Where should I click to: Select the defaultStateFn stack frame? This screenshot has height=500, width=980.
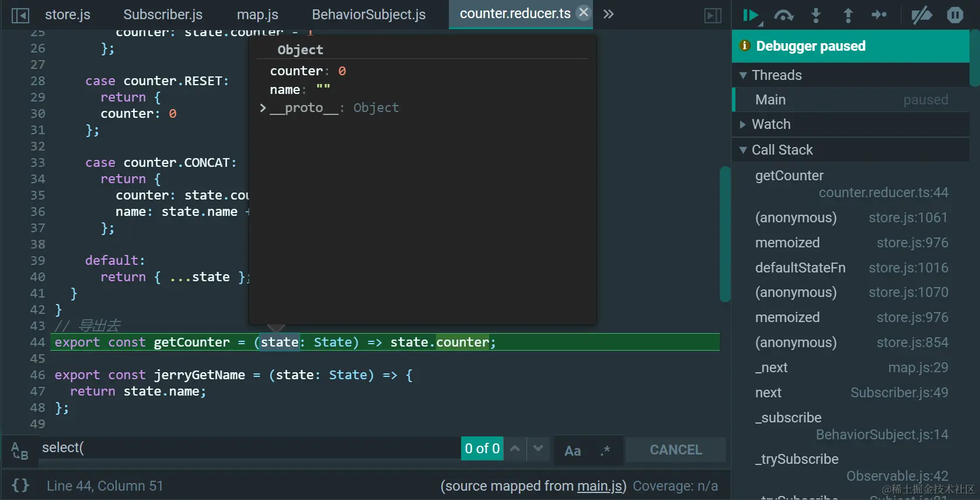[851, 268]
